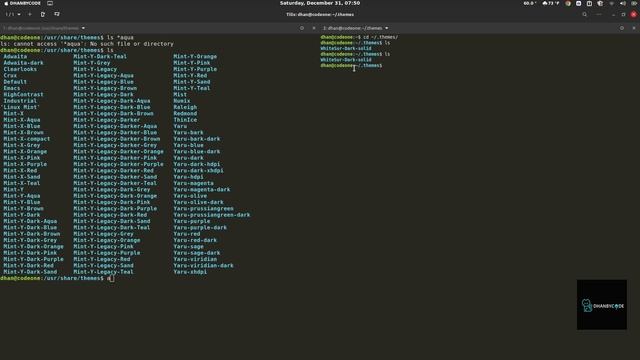Open the 73 °F weather indicator

pyautogui.click(x=551, y=3)
